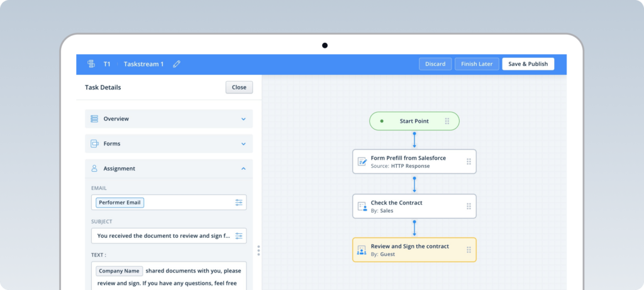Click the guest icon on Review and Sign node

[x=362, y=250]
